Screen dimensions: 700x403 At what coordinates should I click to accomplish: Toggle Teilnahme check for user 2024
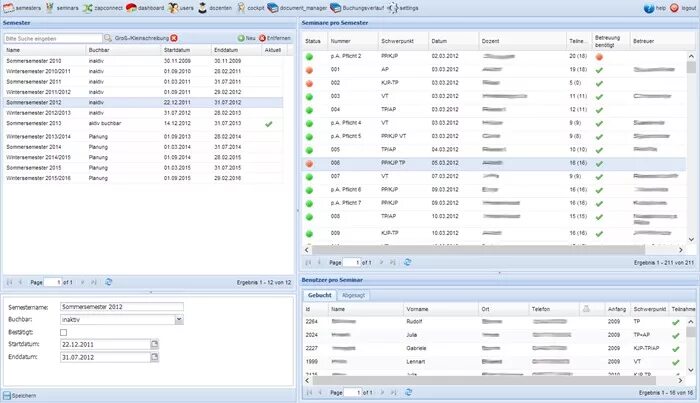click(x=675, y=336)
